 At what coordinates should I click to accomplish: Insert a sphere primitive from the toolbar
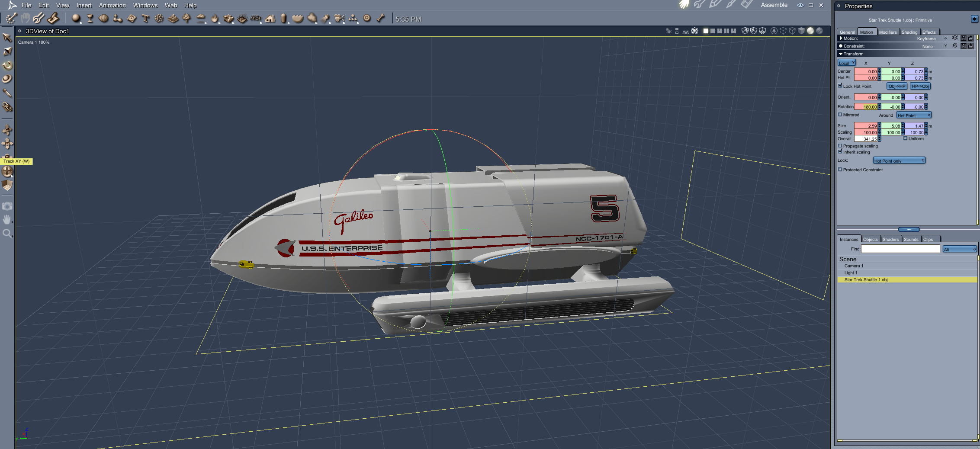pos(76,18)
